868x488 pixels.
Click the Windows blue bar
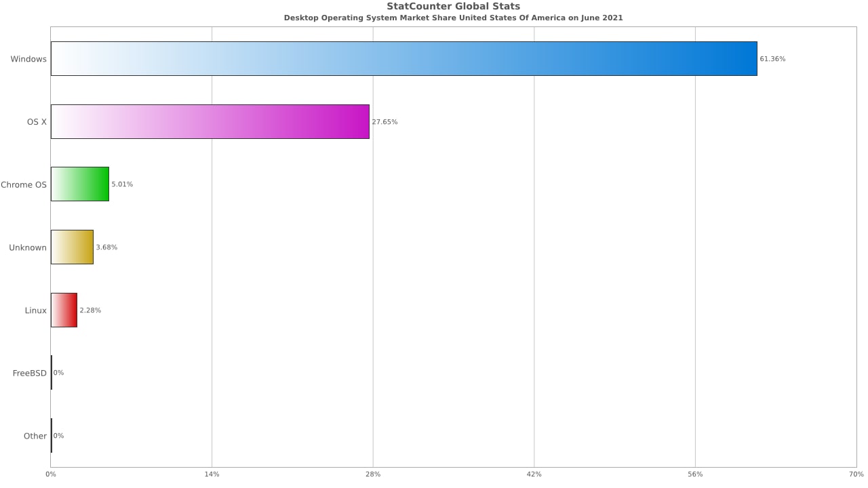[x=403, y=58]
